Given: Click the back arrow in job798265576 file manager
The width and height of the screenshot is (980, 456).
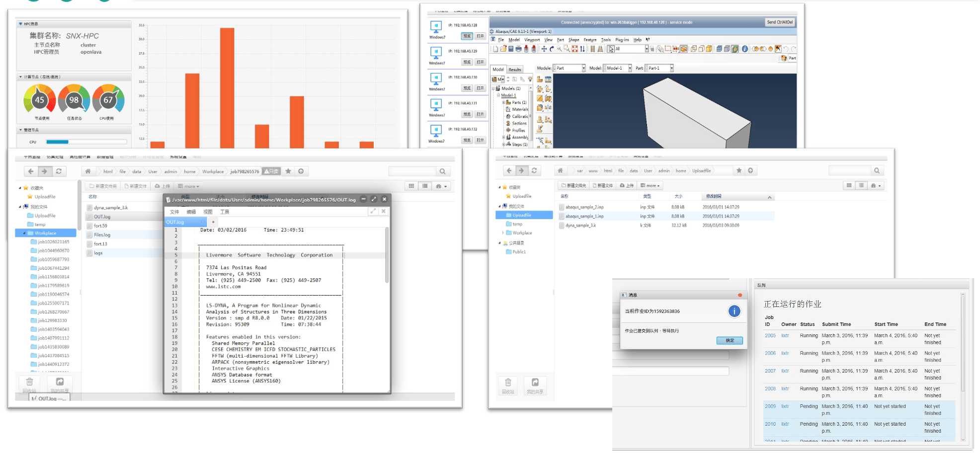Looking at the screenshot, I should coord(31,171).
